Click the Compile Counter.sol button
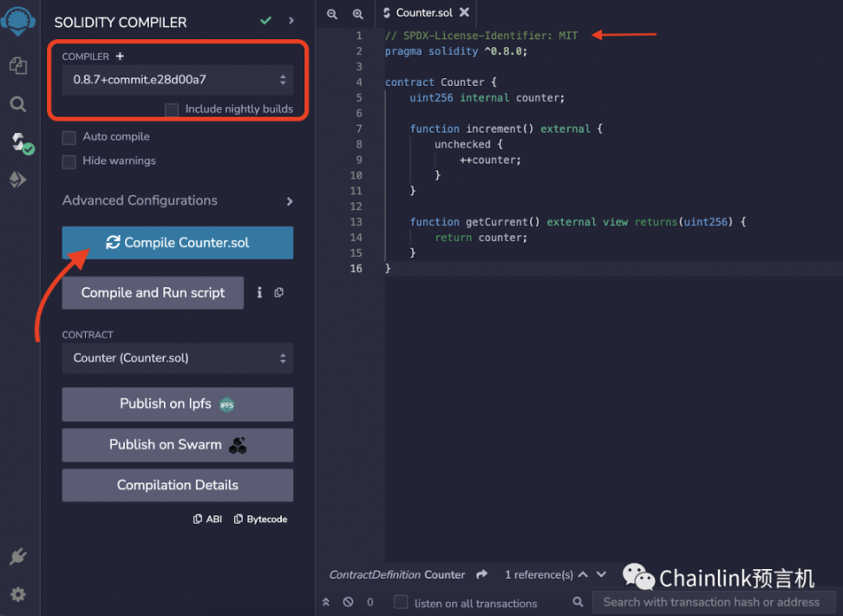Image resolution: width=843 pixels, height=616 pixels. [x=177, y=243]
